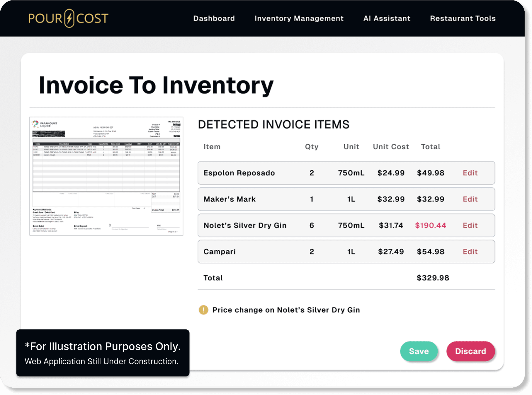Viewport: 532px width, 395px height.
Task: Click the highlighted $190.44 price total
Action: pyautogui.click(x=431, y=225)
